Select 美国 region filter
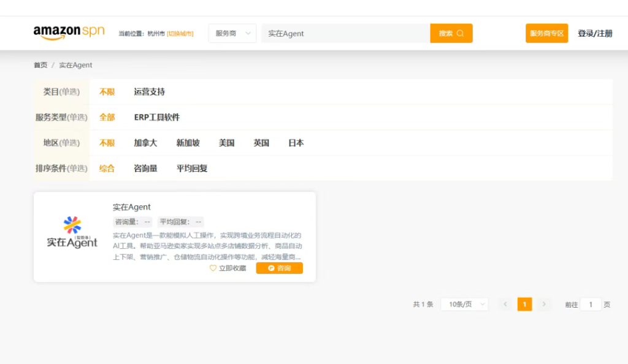This screenshot has height=364, width=628. (226, 143)
